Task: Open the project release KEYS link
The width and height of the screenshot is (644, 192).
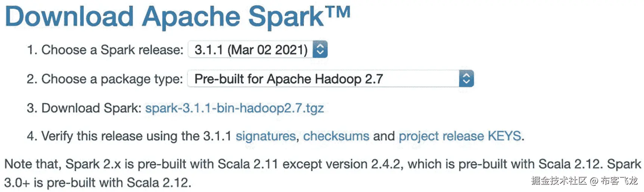Action: pos(460,136)
